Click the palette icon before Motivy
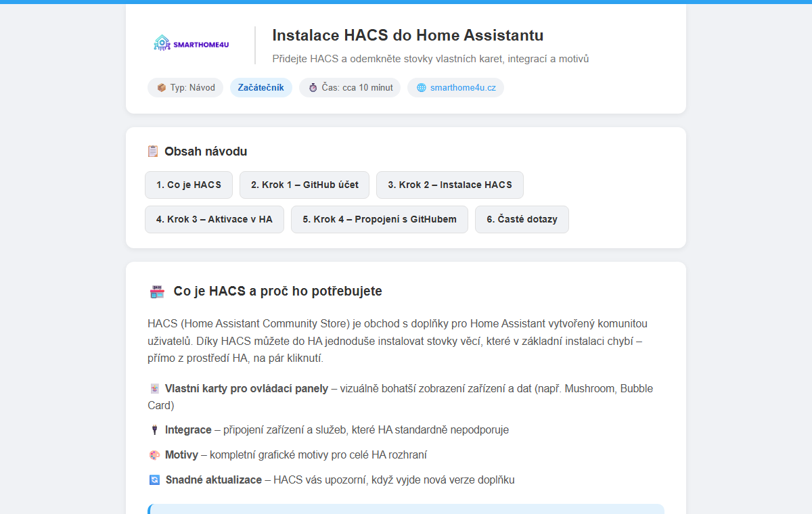The image size is (812, 514). (x=154, y=455)
